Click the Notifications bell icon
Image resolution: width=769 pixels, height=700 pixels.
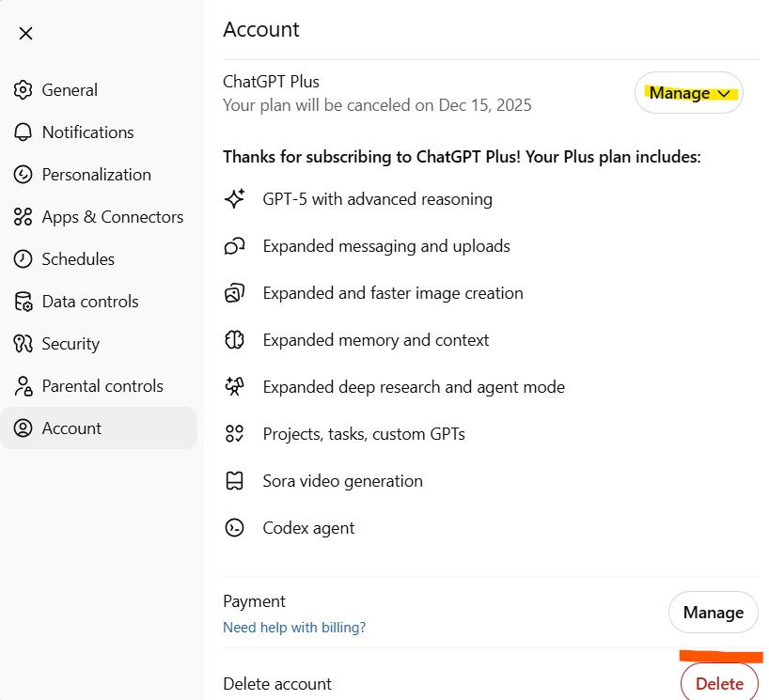24,132
